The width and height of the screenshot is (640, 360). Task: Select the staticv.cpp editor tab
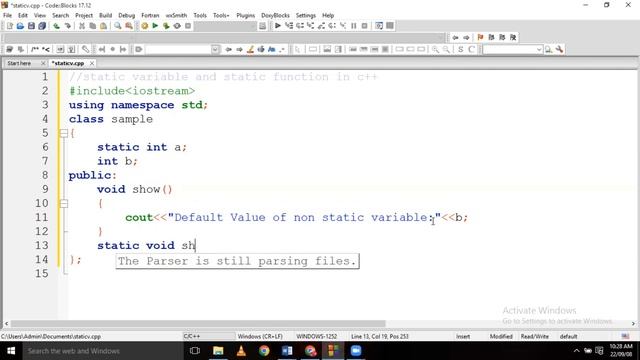pyautogui.click(x=68, y=63)
